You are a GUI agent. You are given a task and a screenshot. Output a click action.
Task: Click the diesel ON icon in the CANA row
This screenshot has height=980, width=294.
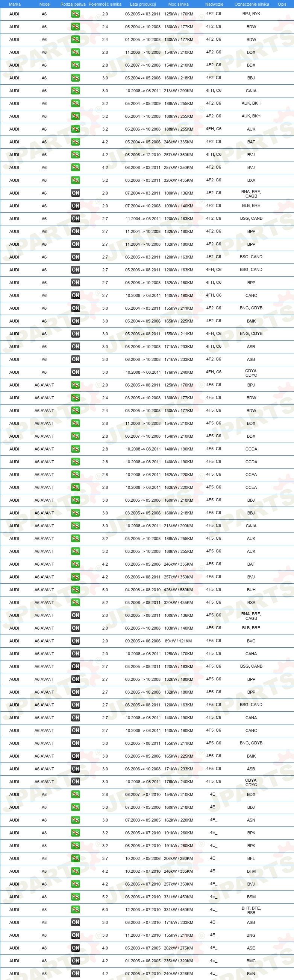click(x=75, y=717)
